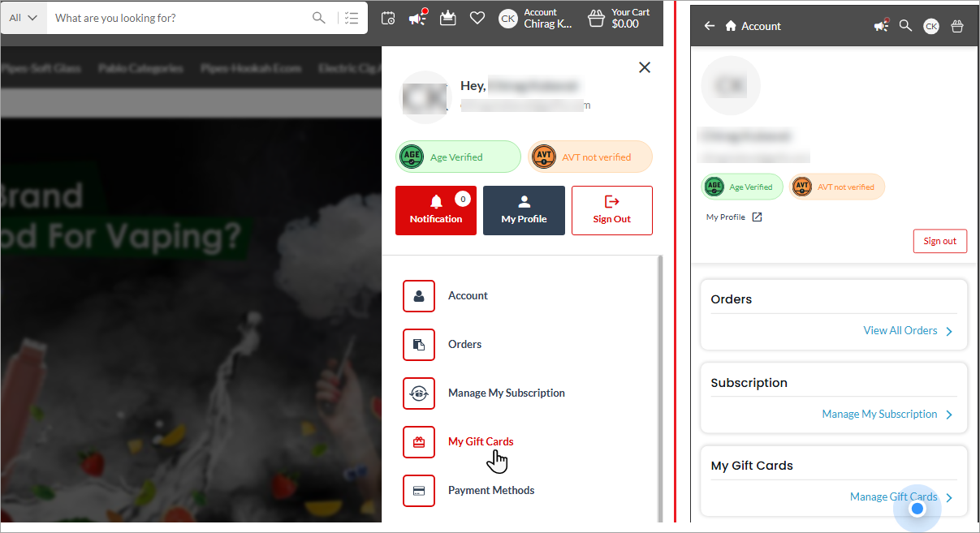
Task: Open megaphone icon in mobile header
Action: click(x=881, y=26)
